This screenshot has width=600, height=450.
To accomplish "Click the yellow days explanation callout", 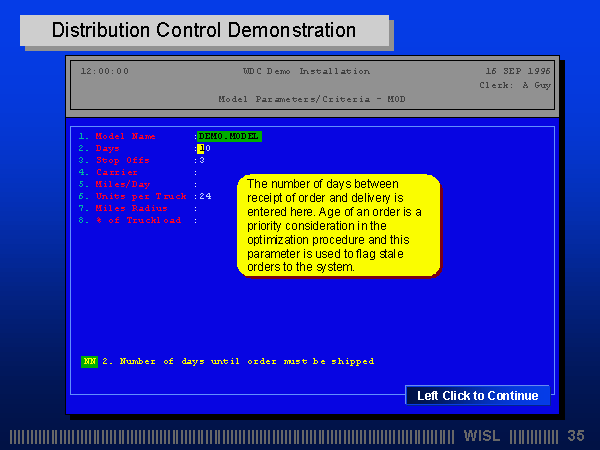I will point(338,225).
